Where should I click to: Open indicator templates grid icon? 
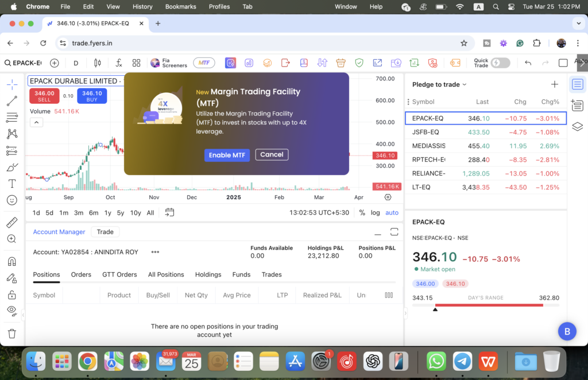coord(137,63)
